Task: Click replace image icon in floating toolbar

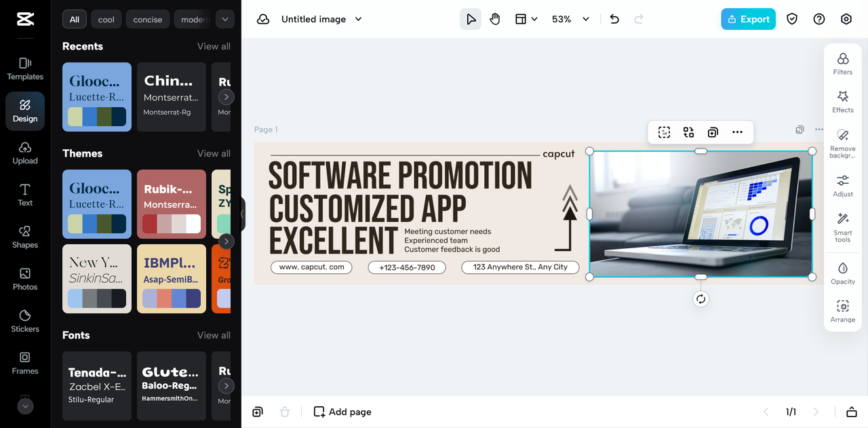Action: coord(688,132)
